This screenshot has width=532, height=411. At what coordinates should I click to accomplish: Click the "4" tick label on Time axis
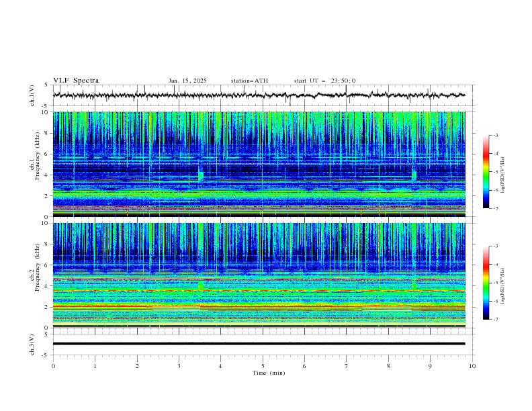coord(220,366)
